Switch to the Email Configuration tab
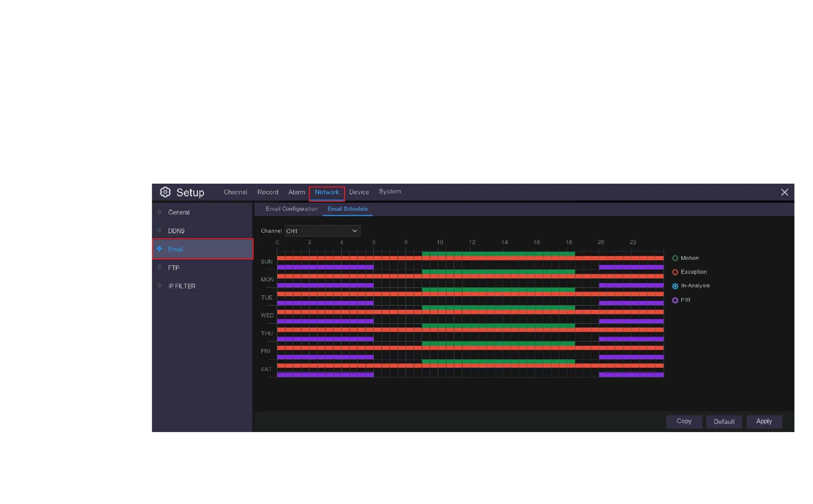This screenshot has width=813, height=504. coord(291,209)
